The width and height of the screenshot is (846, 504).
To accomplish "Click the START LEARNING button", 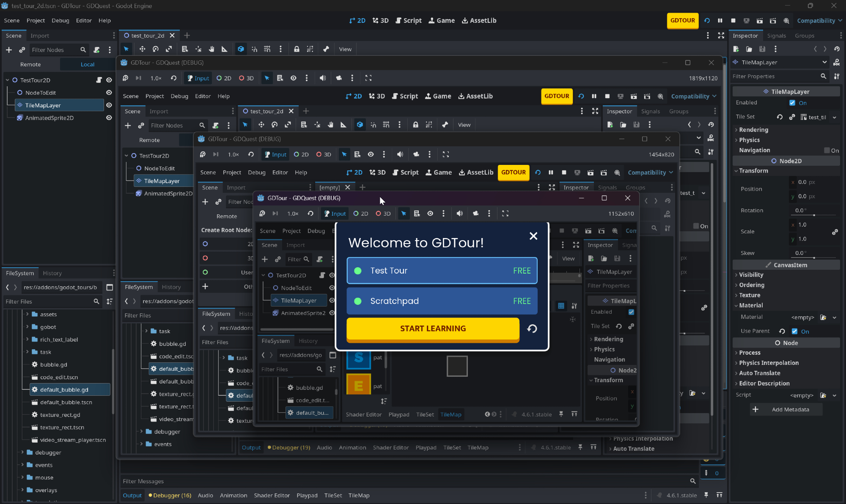I will click(433, 329).
